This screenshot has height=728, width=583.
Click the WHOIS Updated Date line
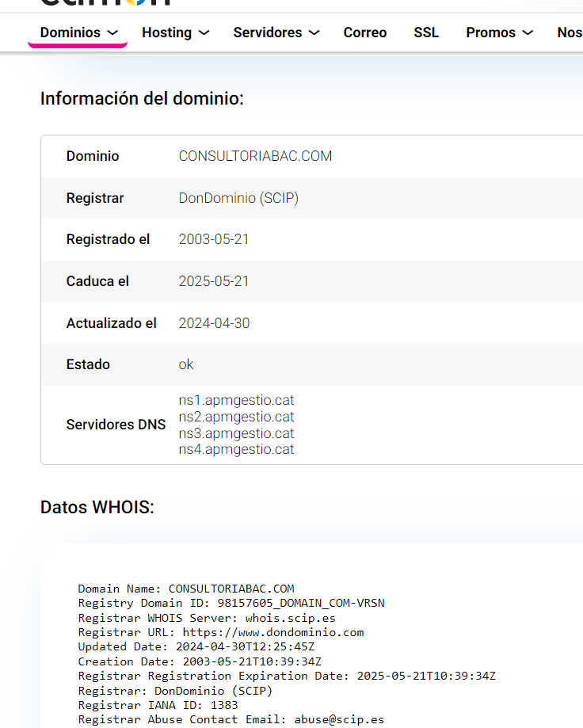pos(196,646)
